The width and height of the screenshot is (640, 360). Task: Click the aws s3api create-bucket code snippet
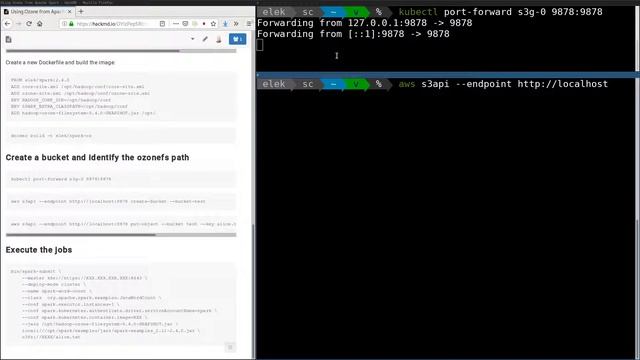click(121, 202)
